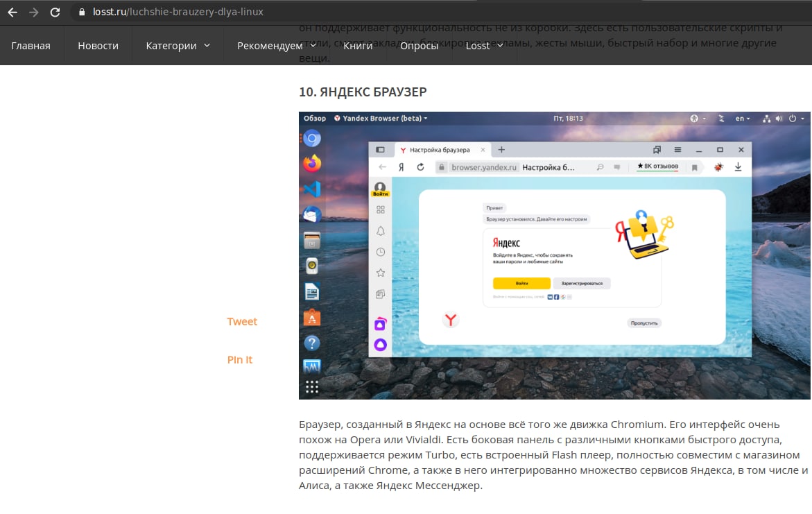
Task: Expand the Рекомендуем dropdown
Action: click(276, 46)
